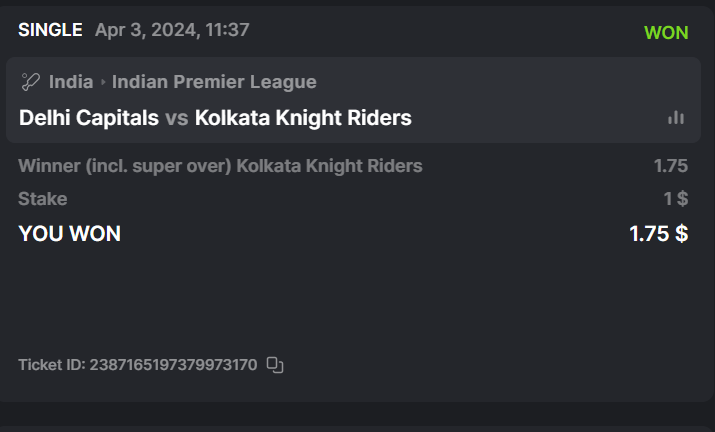Click the vs text between teams

pos(177,118)
